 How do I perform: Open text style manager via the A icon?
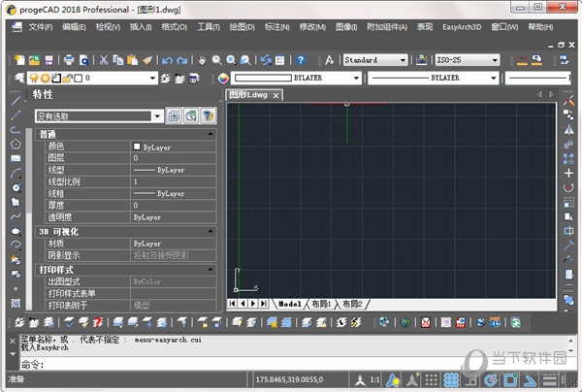329,60
